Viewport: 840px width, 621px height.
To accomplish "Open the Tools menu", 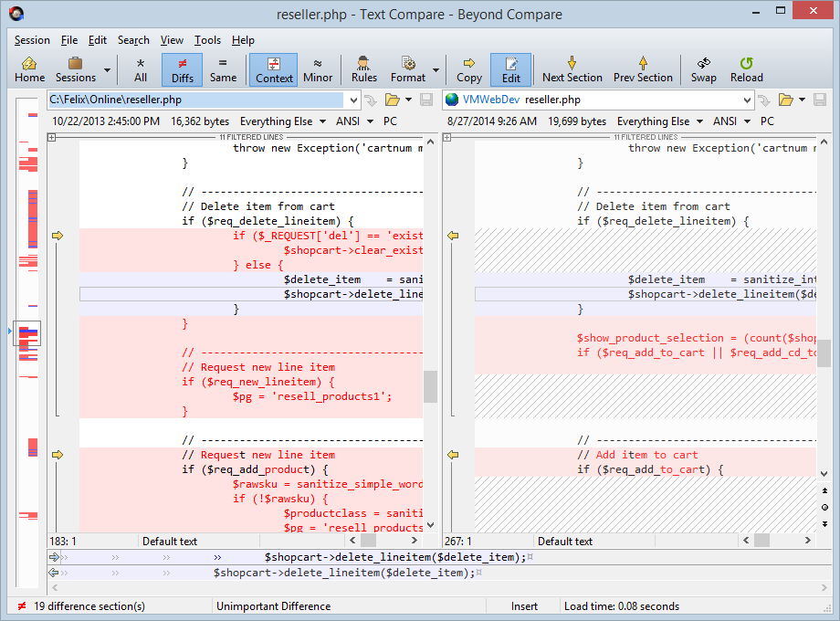I will click(207, 40).
